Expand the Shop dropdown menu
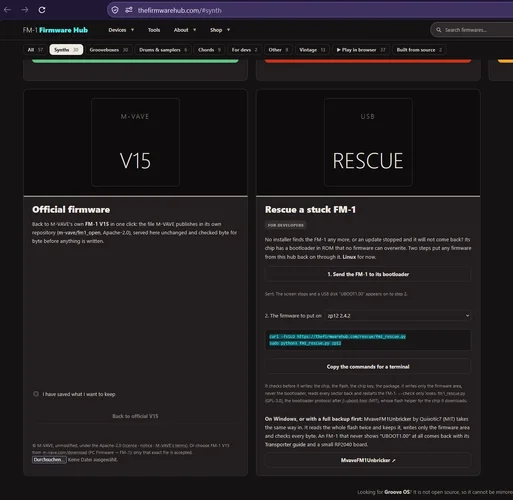513x500 pixels. (x=220, y=30)
